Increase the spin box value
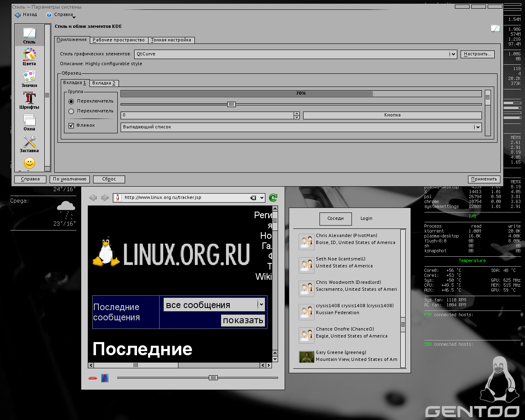The height and width of the screenshot is (420, 525). tap(297, 114)
